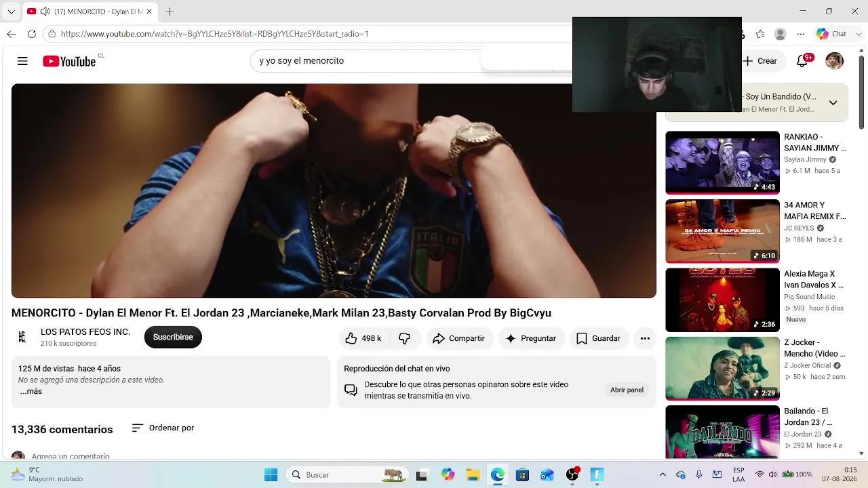Reload the current YouTube page

32,34
